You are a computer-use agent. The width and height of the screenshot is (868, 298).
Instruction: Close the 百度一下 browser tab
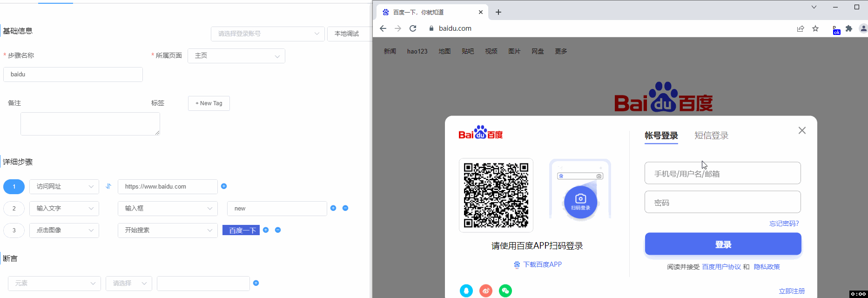point(481,12)
